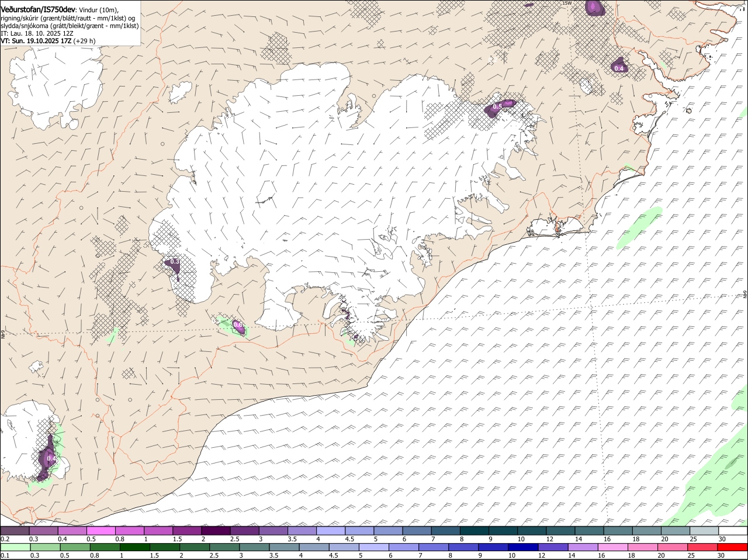This screenshot has width=748, height=560.
Task: Click the 0.1 number under lower legend
Action: pyautogui.click(x=5, y=556)
